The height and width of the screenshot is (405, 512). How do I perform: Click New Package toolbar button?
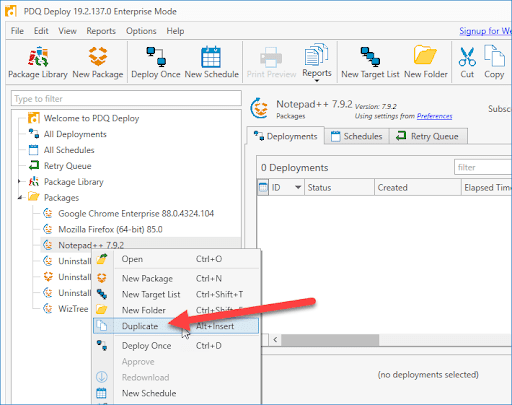pos(98,63)
